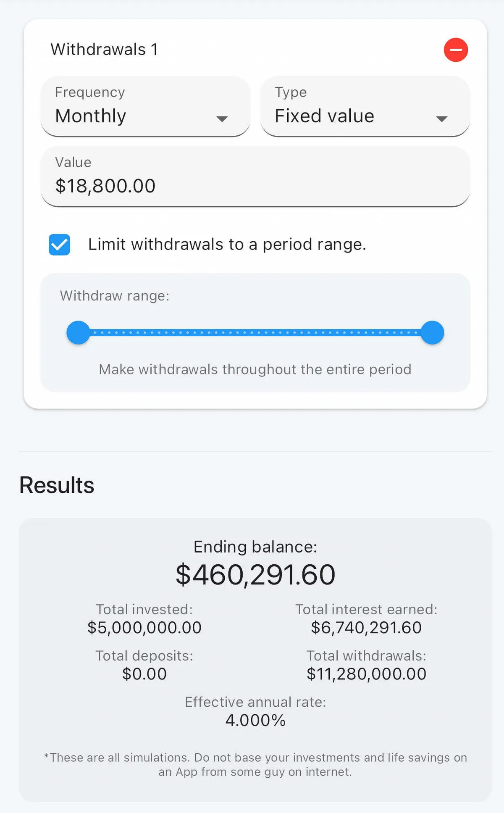Click the 'Limit withdrawals to a period range' label
504x813 pixels.
227,245
